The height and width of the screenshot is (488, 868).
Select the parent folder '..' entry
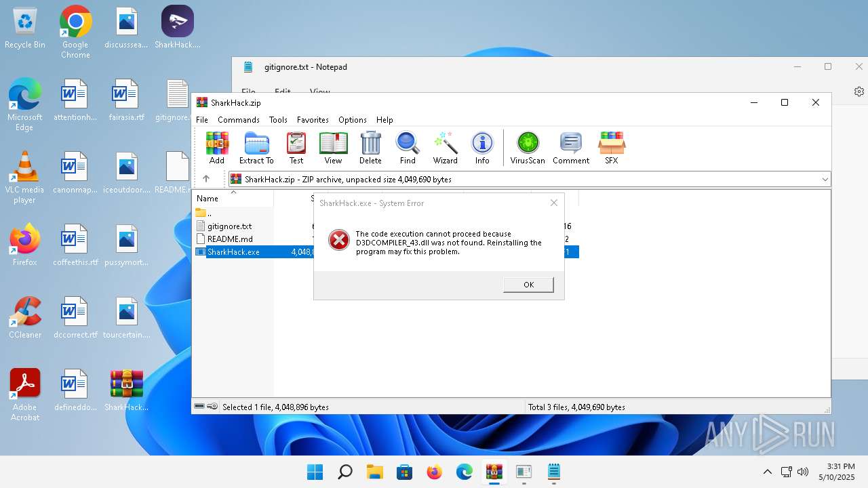(x=203, y=213)
